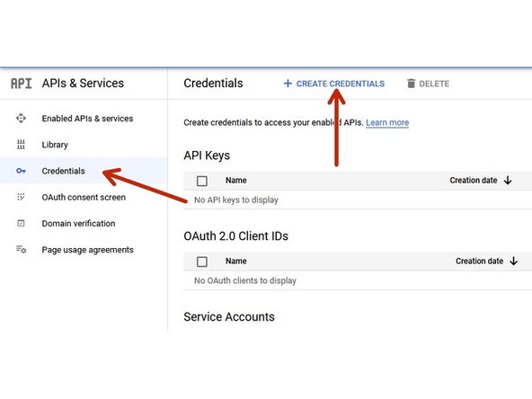Click 'No OAuth clients to display' text

click(x=245, y=280)
